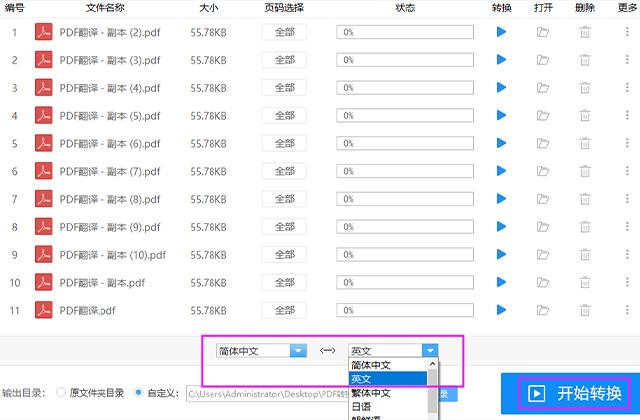Collapse target language dropdown 英文
Viewport: 640px width, 420px height.
coord(430,351)
